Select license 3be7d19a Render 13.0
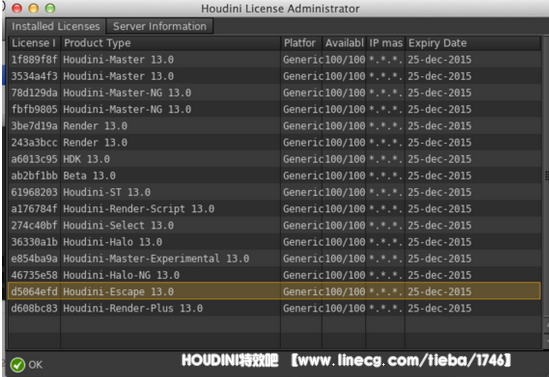 [x=274, y=126]
